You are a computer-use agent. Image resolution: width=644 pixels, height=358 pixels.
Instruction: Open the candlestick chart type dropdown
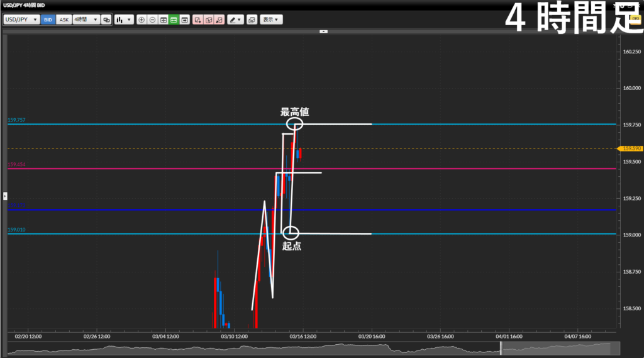124,20
